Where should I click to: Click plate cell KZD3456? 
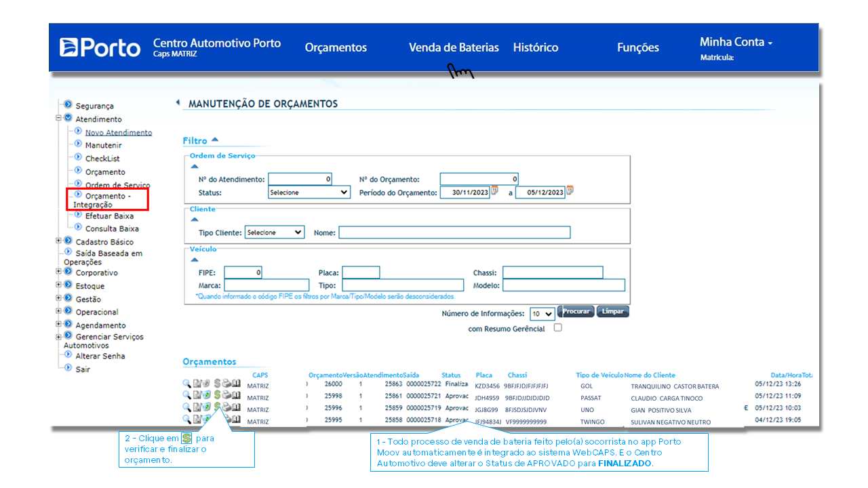click(x=487, y=386)
